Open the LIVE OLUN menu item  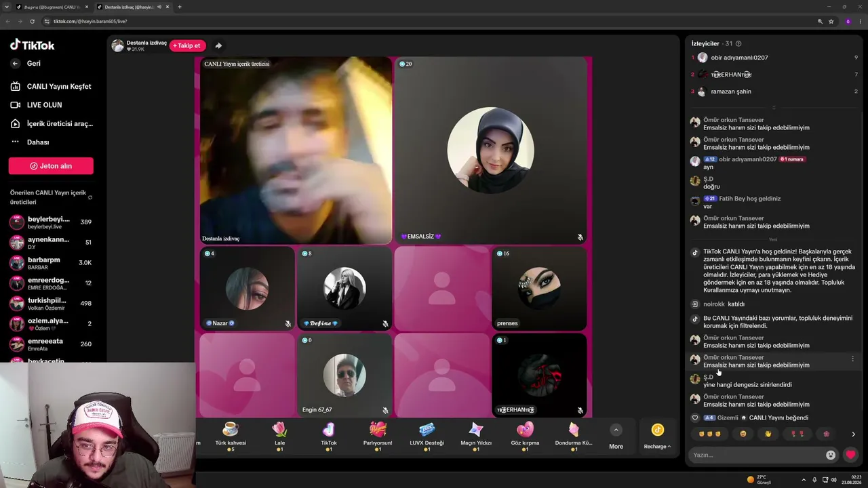coord(36,105)
